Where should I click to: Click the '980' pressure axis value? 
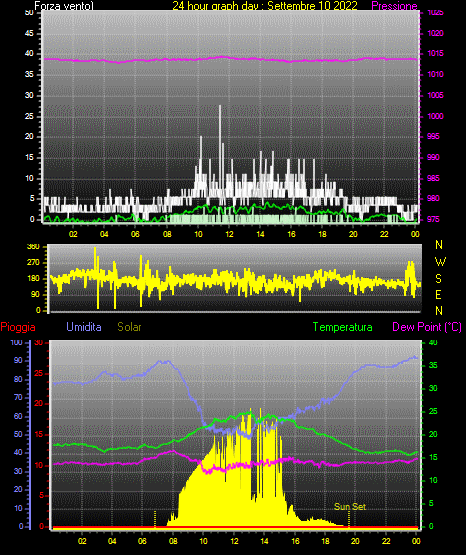click(x=433, y=198)
